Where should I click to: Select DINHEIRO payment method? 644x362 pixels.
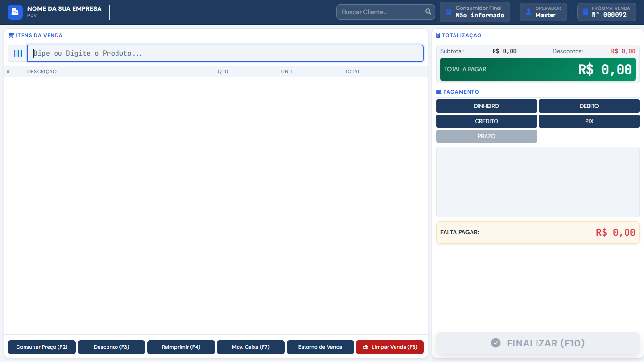(487, 106)
